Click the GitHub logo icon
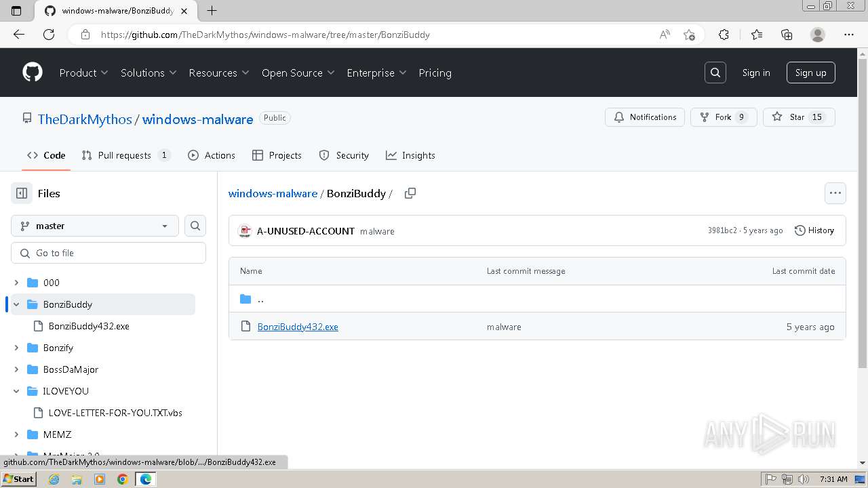The width and height of the screenshot is (868, 488). coord(33,73)
